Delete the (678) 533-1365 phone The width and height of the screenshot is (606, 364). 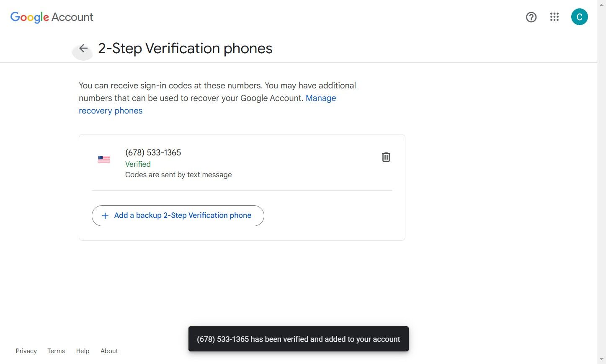click(x=386, y=157)
